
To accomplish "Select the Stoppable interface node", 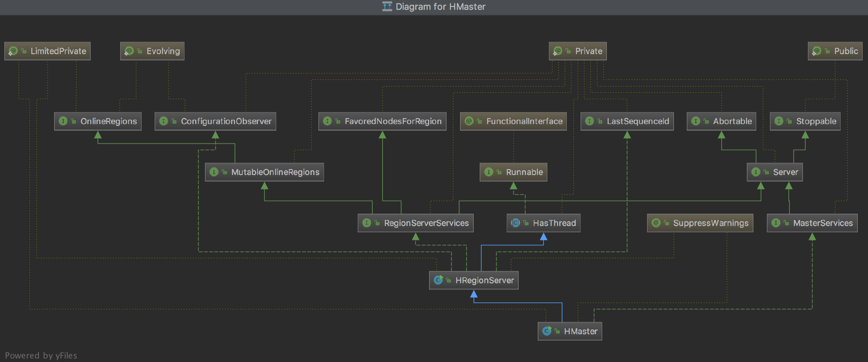I will point(816,121).
